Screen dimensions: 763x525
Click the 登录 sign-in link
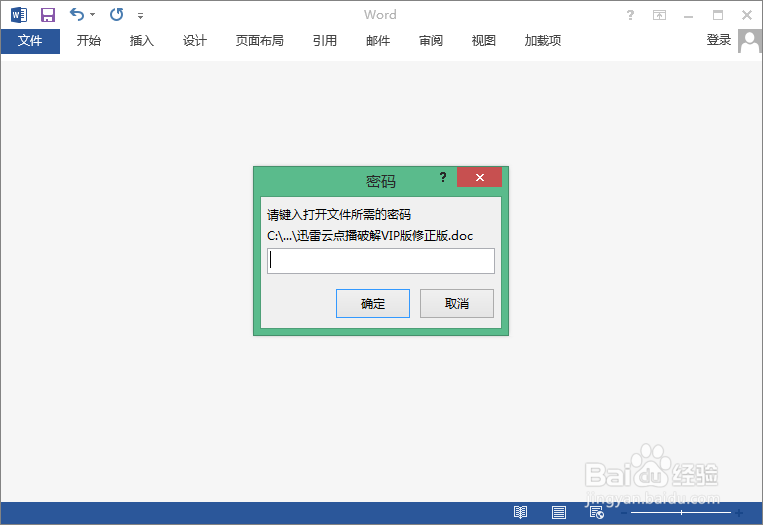click(719, 40)
